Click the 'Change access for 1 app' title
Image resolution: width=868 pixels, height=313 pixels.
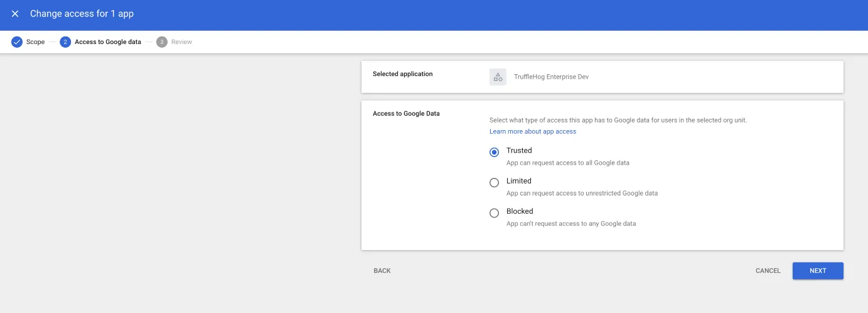82,14
